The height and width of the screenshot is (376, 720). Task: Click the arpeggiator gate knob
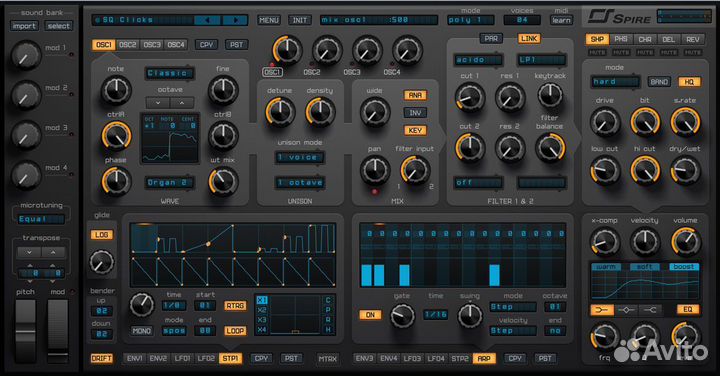point(403,316)
